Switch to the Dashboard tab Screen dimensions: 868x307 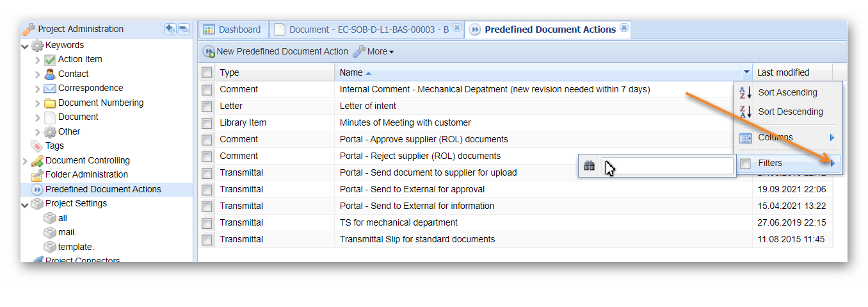tap(232, 29)
